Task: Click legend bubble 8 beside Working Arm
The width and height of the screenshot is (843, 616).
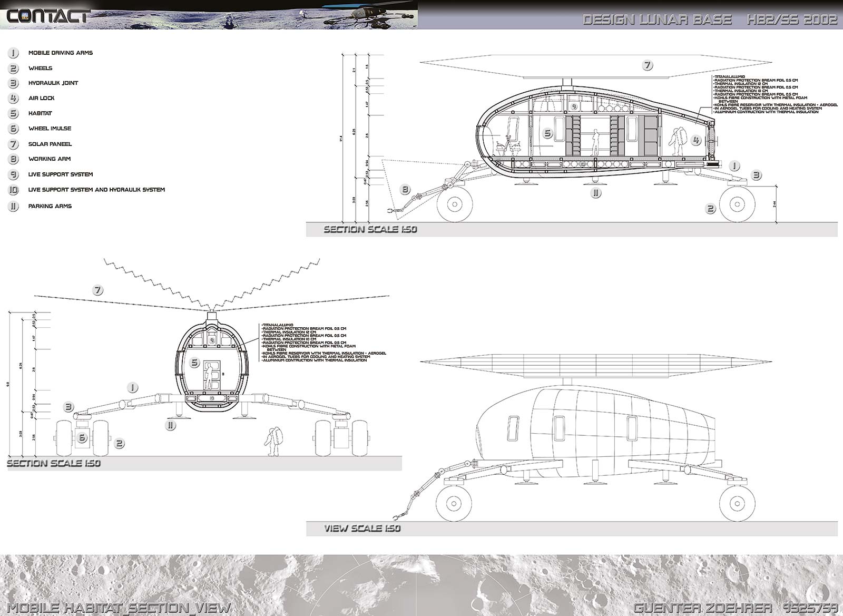Action: (13, 159)
